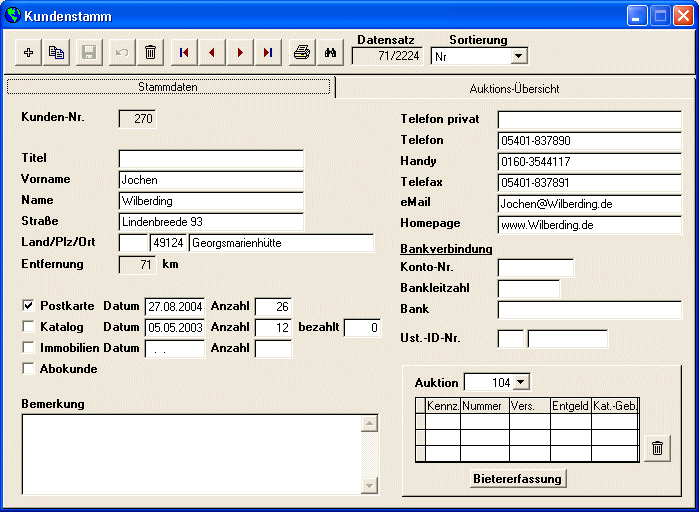The width and height of the screenshot is (699, 512).
Task: Edit the Straße field Lindenbreede 93
Action: [211, 222]
